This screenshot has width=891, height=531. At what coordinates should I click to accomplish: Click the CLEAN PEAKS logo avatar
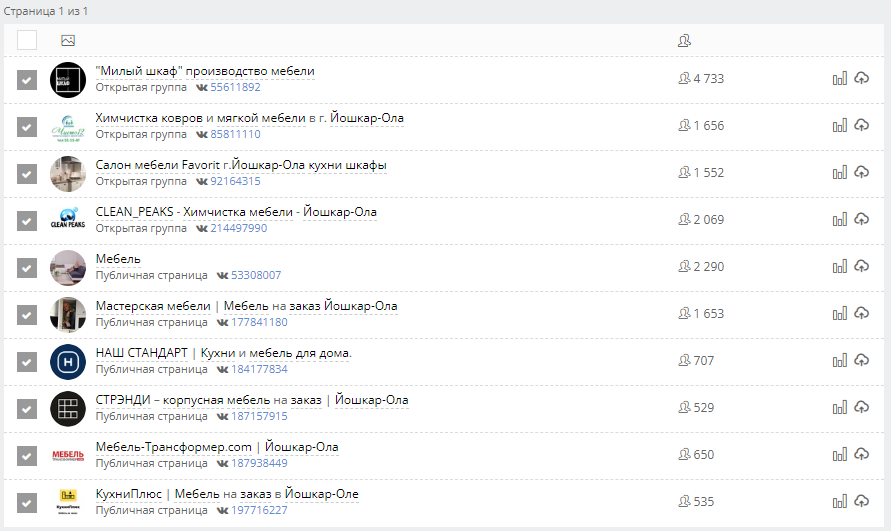pyautogui.click(x=68, y=221)
